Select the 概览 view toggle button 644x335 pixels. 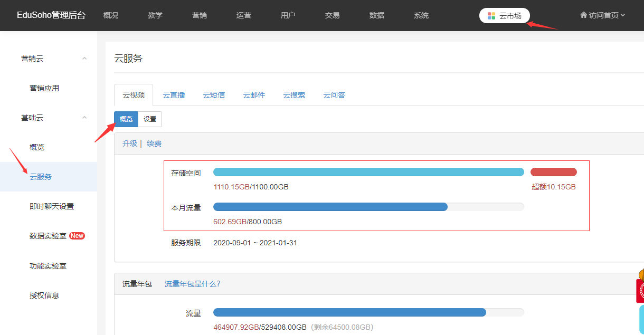(x=126, y=119)
